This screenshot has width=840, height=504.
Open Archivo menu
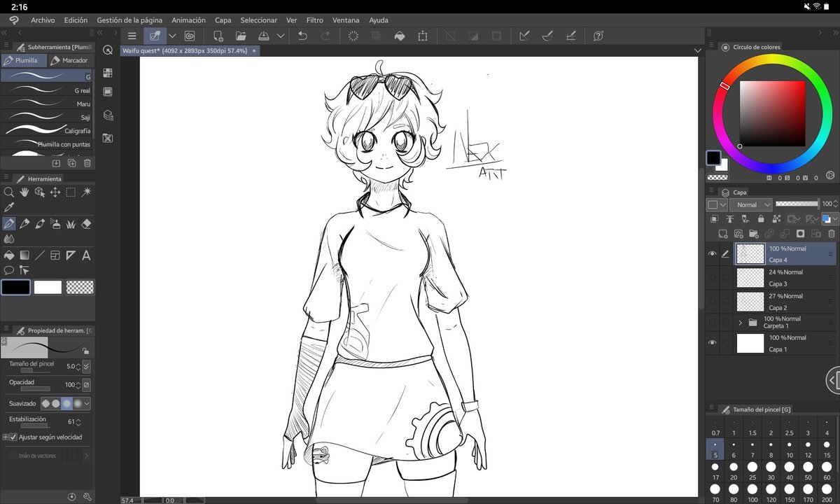43,20
